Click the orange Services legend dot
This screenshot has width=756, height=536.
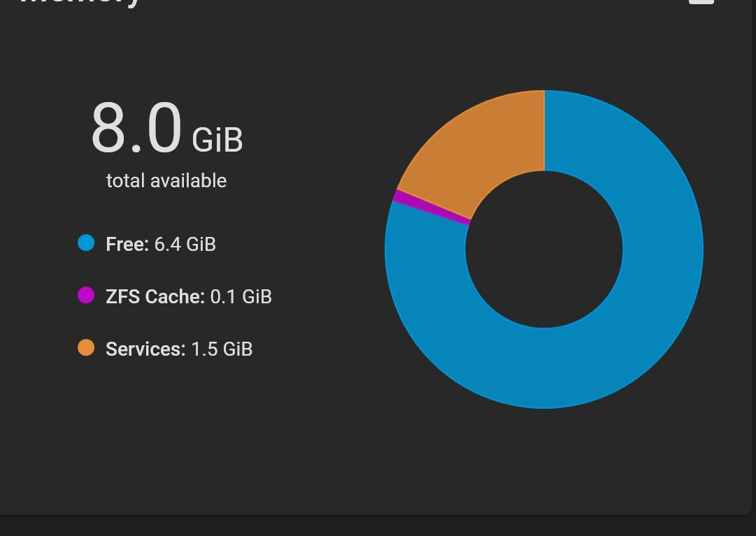click(x=86, y=347)
